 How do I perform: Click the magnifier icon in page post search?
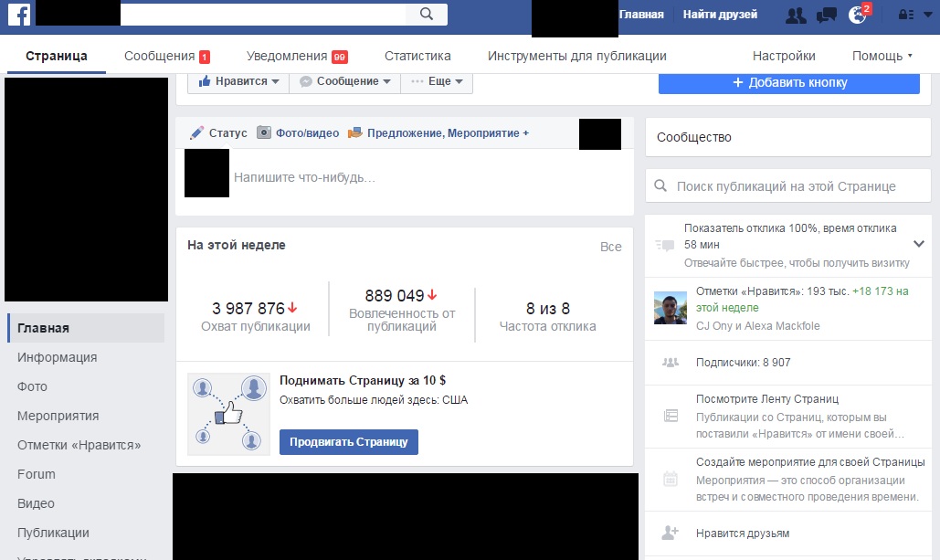660,185
